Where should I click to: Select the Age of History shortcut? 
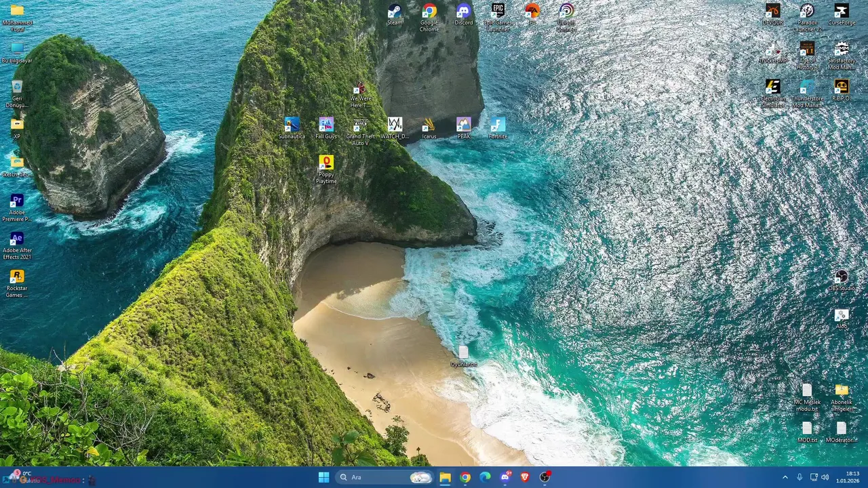coord(807,56)
